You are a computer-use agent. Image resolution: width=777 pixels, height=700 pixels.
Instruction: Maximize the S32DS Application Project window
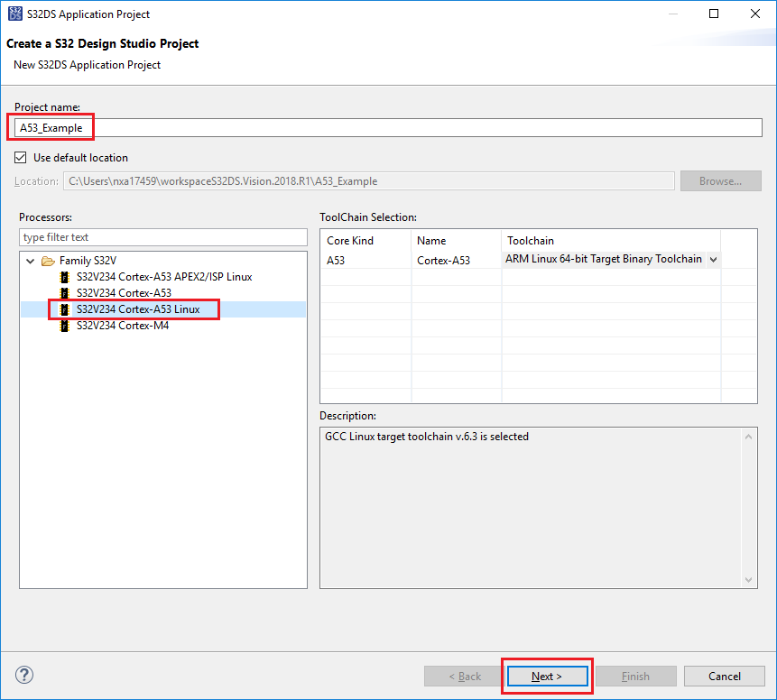(714, 14)
